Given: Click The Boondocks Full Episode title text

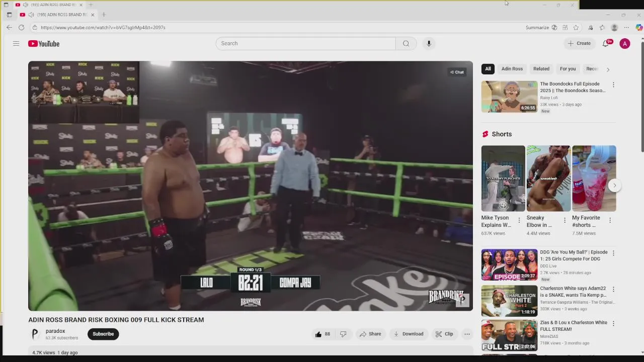Looking at the screenshot, I should click(x=573, y=87).
